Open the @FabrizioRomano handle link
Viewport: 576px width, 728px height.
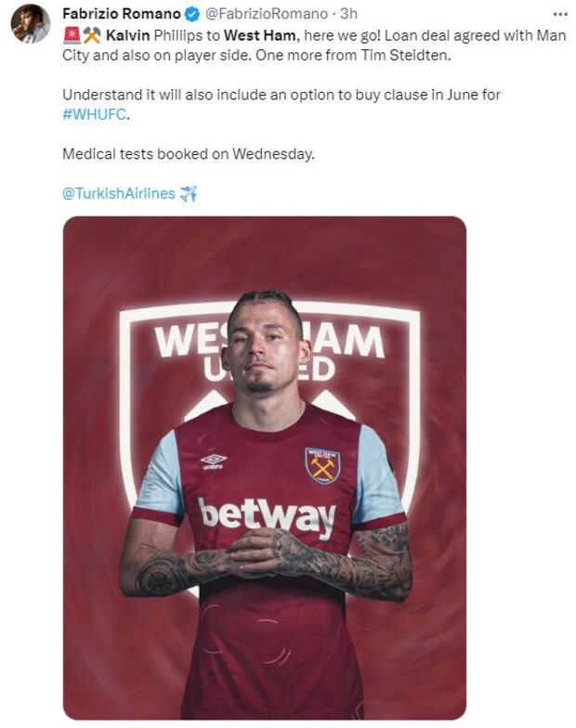pyautogui.click(x=266, y=14)
